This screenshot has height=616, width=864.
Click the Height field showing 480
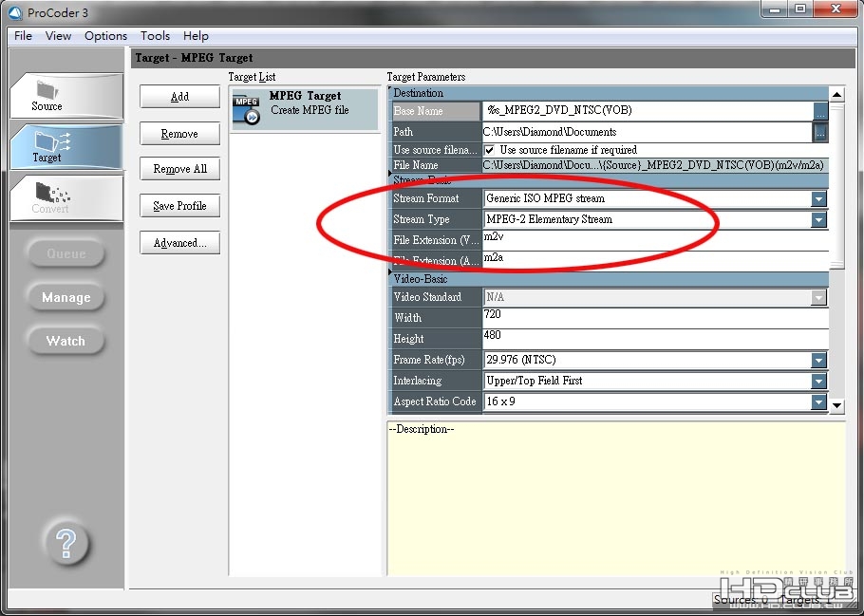click(x=656, y=338)
